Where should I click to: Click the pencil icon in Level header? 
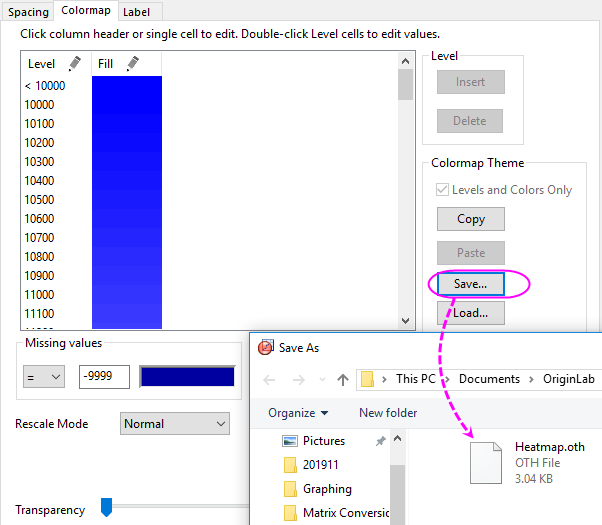pos(74,64)
